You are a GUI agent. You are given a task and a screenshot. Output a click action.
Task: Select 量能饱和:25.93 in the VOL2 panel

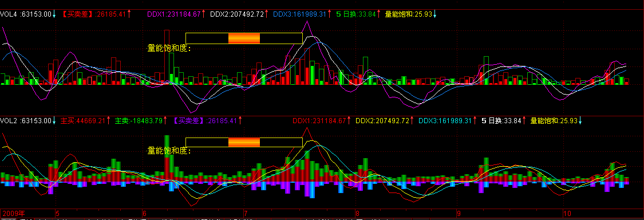click(554, 121)
